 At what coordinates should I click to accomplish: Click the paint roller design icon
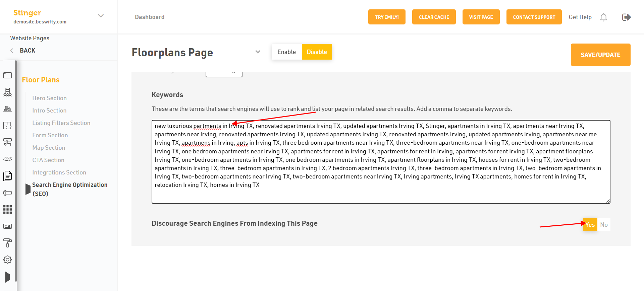pos(7,243)
